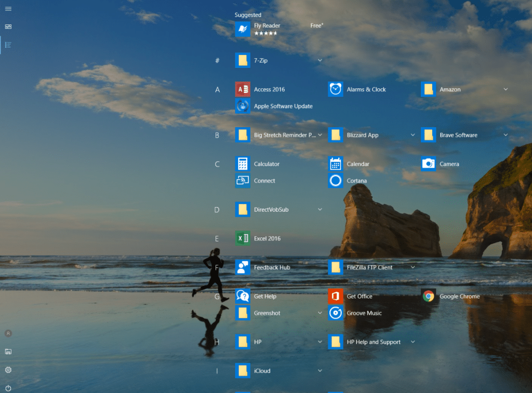Expand the Big Stretch Reminder chevron
Viewport: 532px width, 393px height.
320,135
